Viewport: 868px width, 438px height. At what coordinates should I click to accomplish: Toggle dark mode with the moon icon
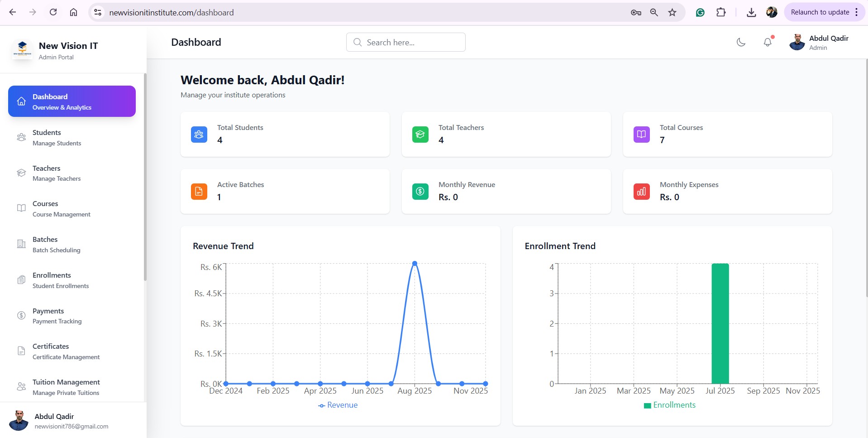pyautogui.click(x=741, y=42)
